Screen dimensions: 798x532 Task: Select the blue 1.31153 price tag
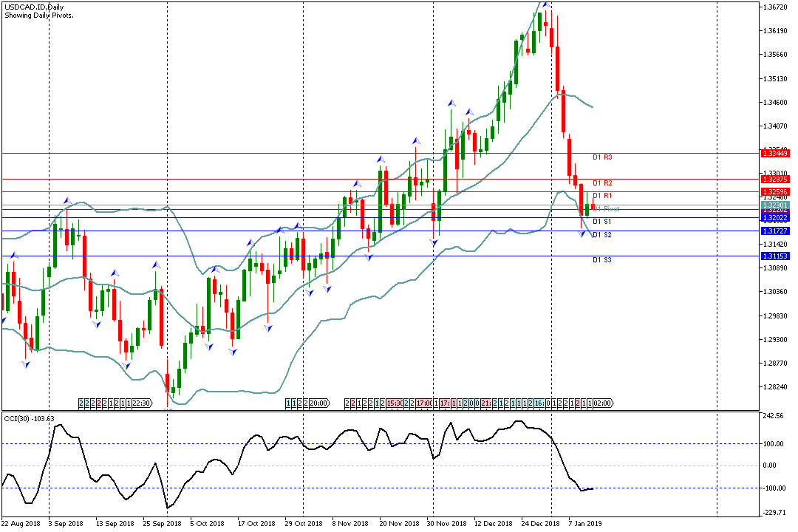[x=775, y=256]
